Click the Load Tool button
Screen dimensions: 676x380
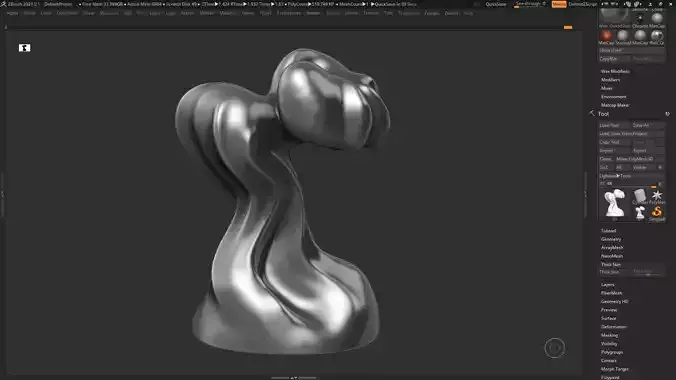(614, 125)
